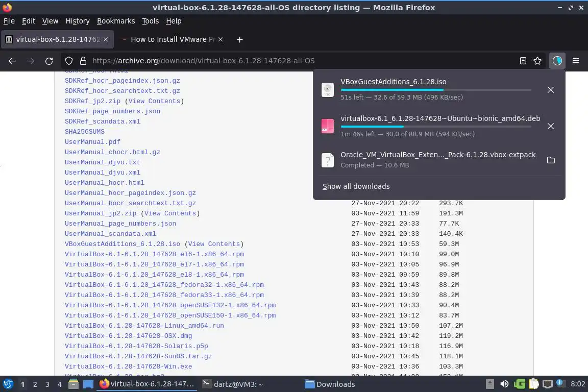
Task: Open VirtualBox-6.1.28-147628-Solaris.p5p link
Action: pos(136,346)
